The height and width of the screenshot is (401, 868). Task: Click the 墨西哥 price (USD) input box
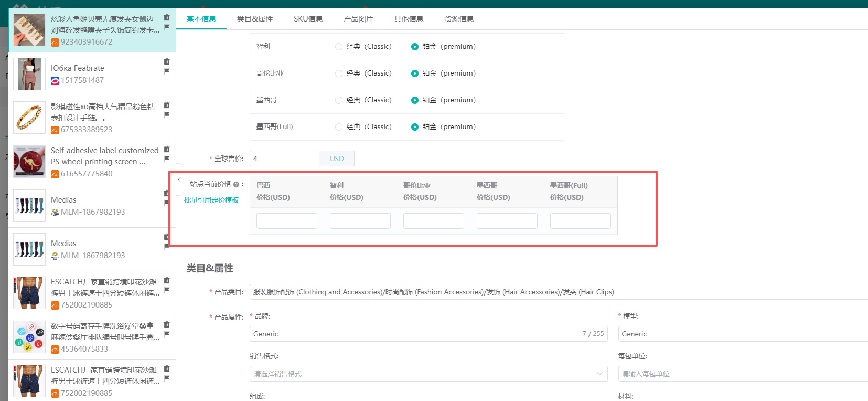pos(507,221)
